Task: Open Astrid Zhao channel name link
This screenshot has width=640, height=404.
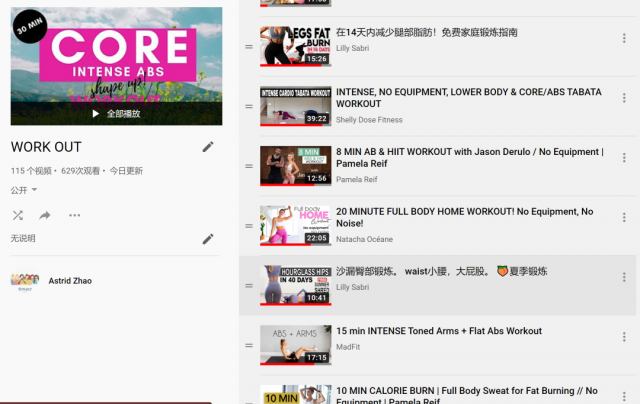Action: (x=70, y=281)
